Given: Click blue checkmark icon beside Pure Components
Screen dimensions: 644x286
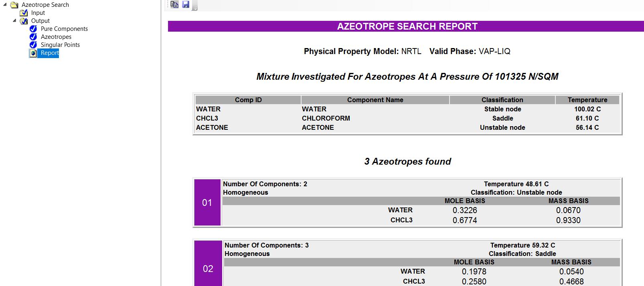Looking at the screenshot, I should click(34, 29).
